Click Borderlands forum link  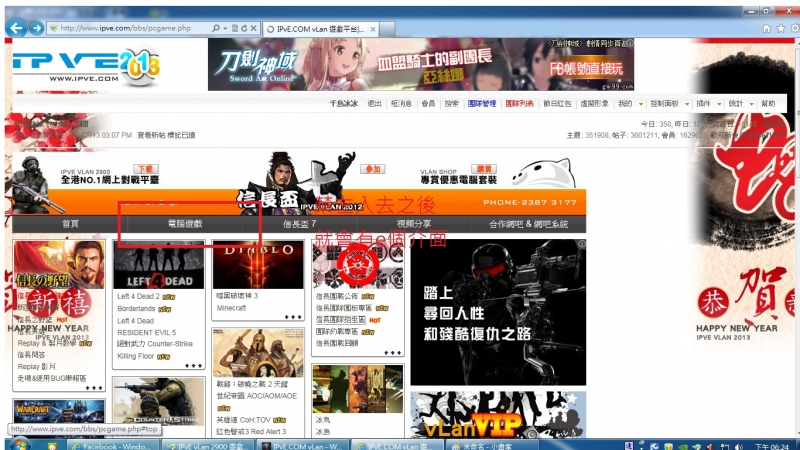point(136,309)
